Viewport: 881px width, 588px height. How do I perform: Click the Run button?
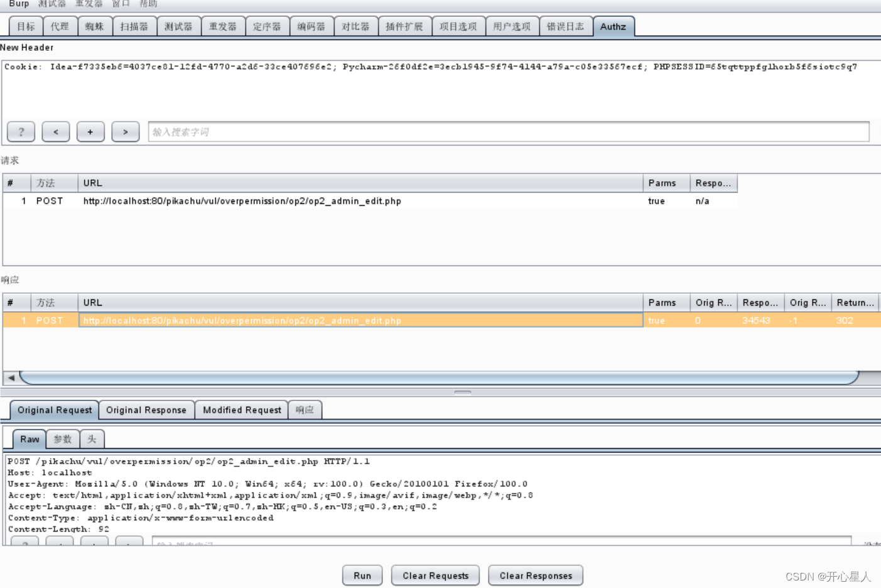tap(362, 575)
